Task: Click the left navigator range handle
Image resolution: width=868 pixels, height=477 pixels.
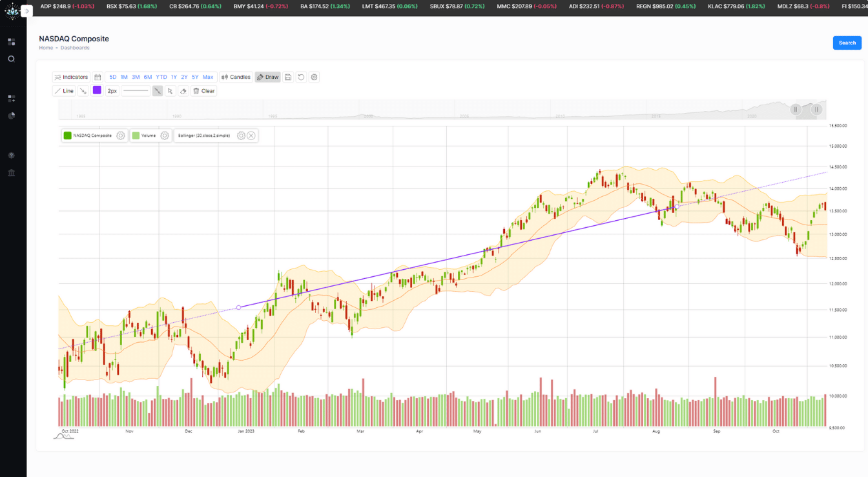Action: (796, 110)
